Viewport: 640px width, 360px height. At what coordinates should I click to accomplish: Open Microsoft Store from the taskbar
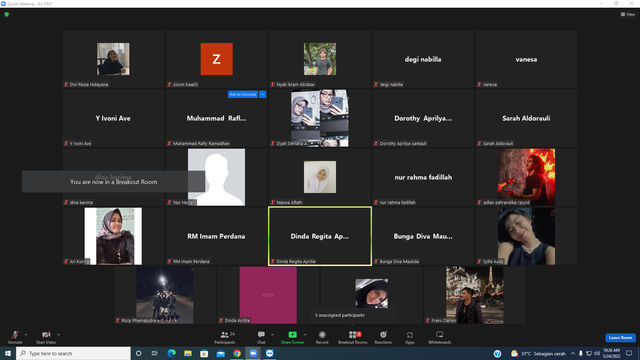(204, 353)
